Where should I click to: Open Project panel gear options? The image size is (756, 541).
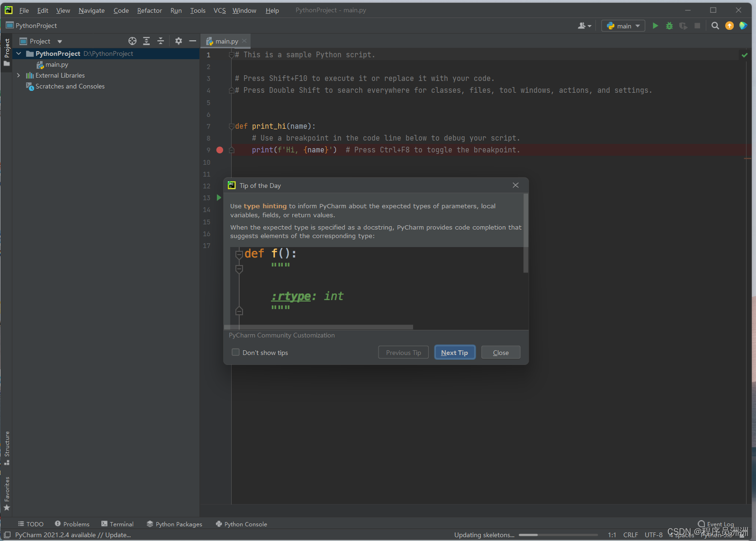(x=179, y=41)
